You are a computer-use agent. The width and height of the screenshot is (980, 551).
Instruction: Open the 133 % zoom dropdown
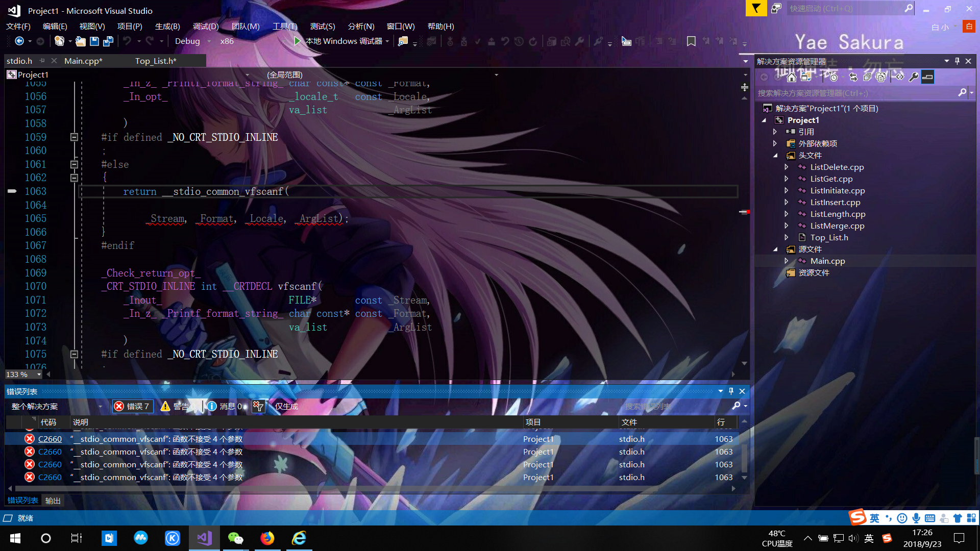click(23, 374)
